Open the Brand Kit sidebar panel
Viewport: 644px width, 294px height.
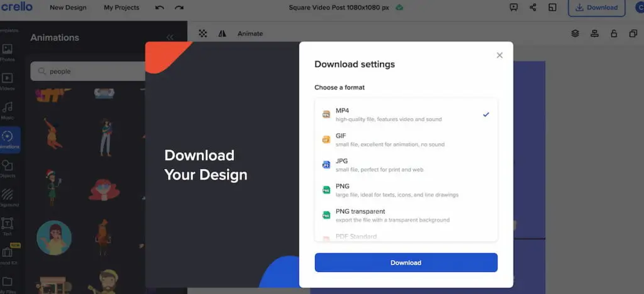(8, 255)
